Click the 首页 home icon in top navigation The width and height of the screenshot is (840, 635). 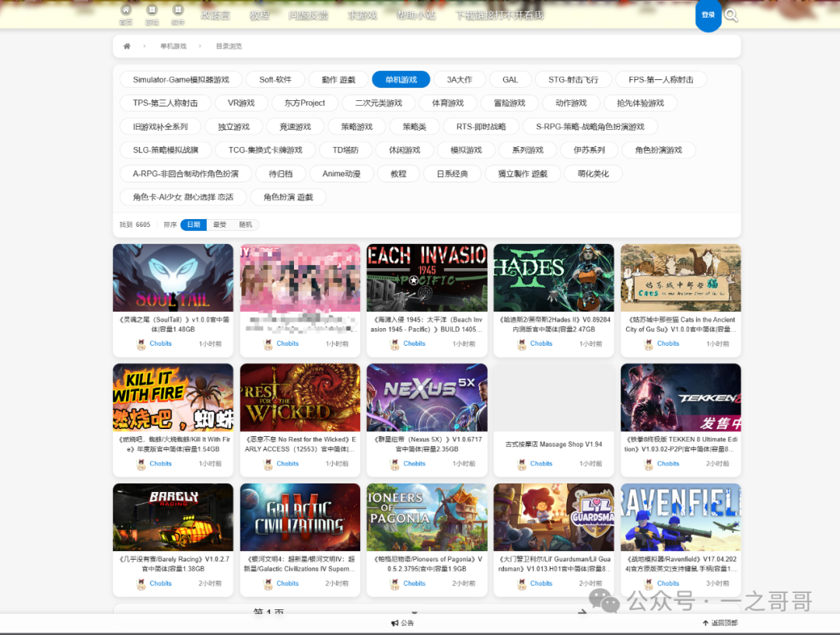pos(126,10)
